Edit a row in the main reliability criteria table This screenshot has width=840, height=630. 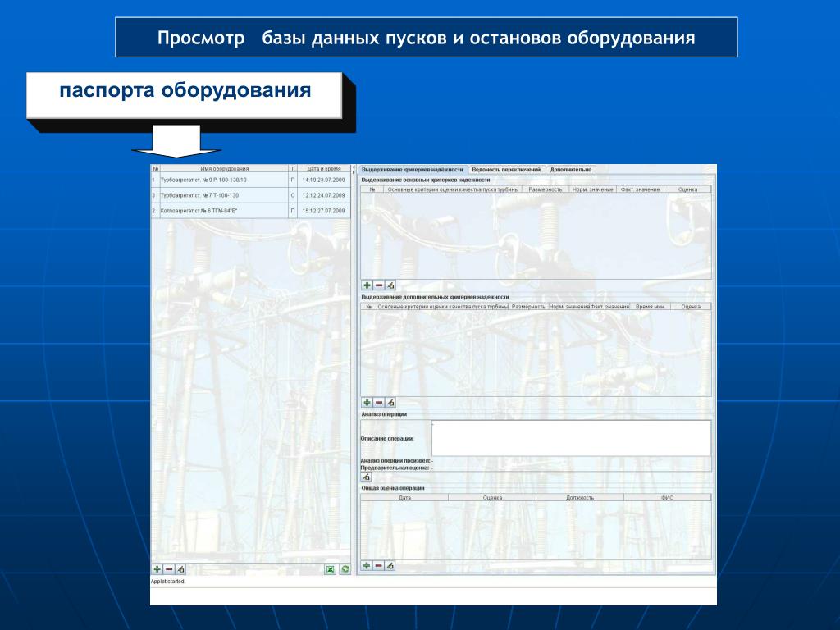[x=390, y=285]
